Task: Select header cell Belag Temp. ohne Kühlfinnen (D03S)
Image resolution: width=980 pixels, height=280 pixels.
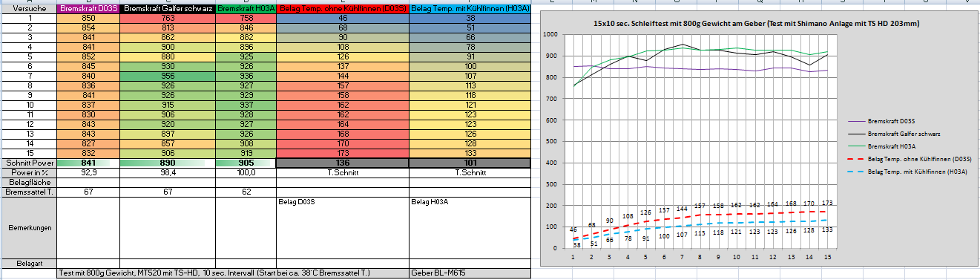Action: (342, 8)
